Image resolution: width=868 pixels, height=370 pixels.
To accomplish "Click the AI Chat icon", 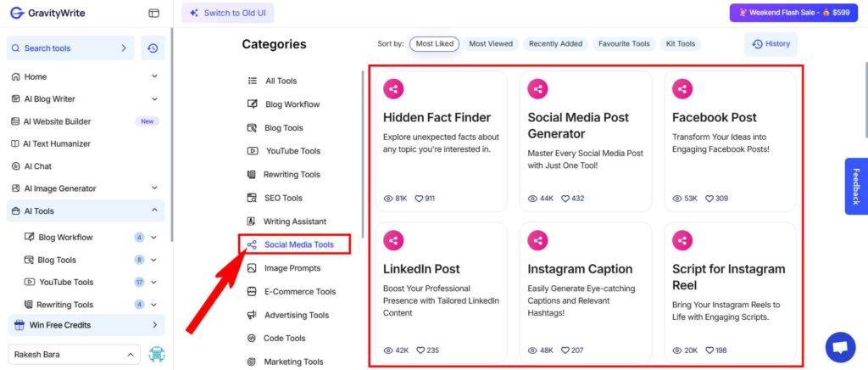I will [x=15, y=166].
